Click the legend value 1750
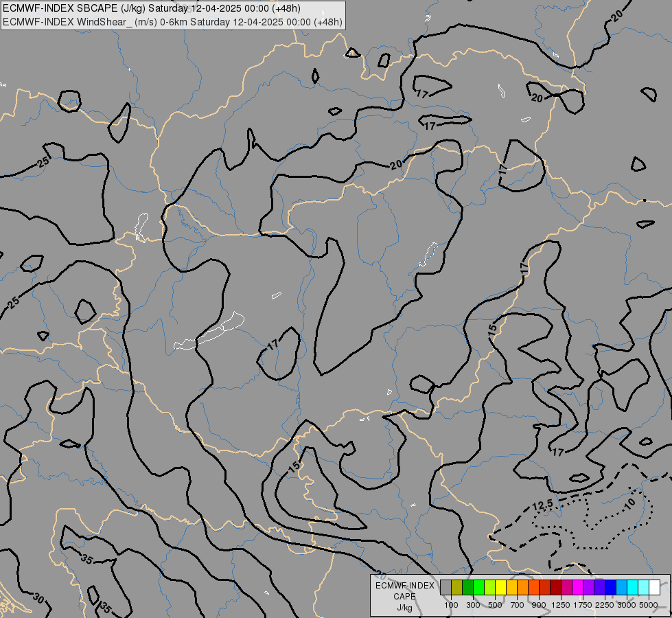672x618 pixels. pyautogui.click(x=583, y=605)
